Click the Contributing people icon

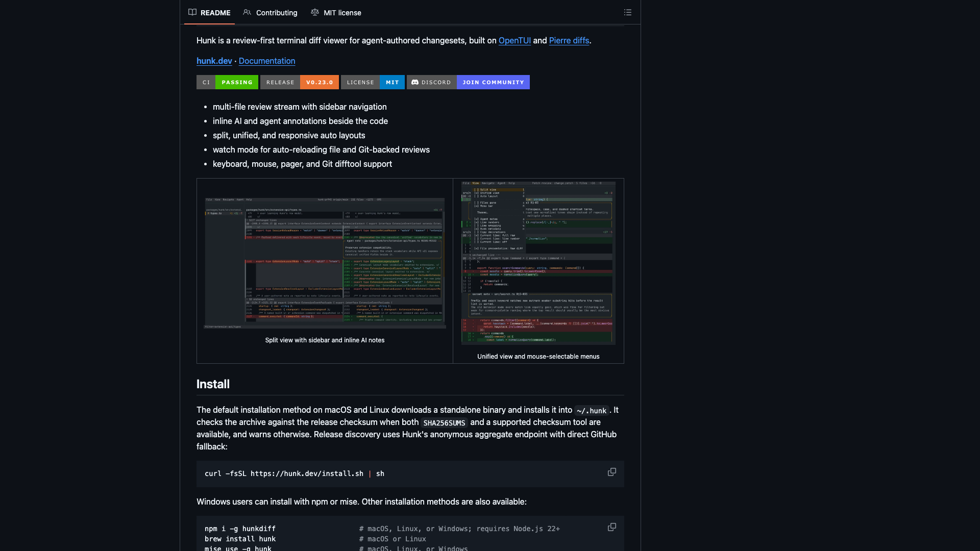tap(247, 12)
